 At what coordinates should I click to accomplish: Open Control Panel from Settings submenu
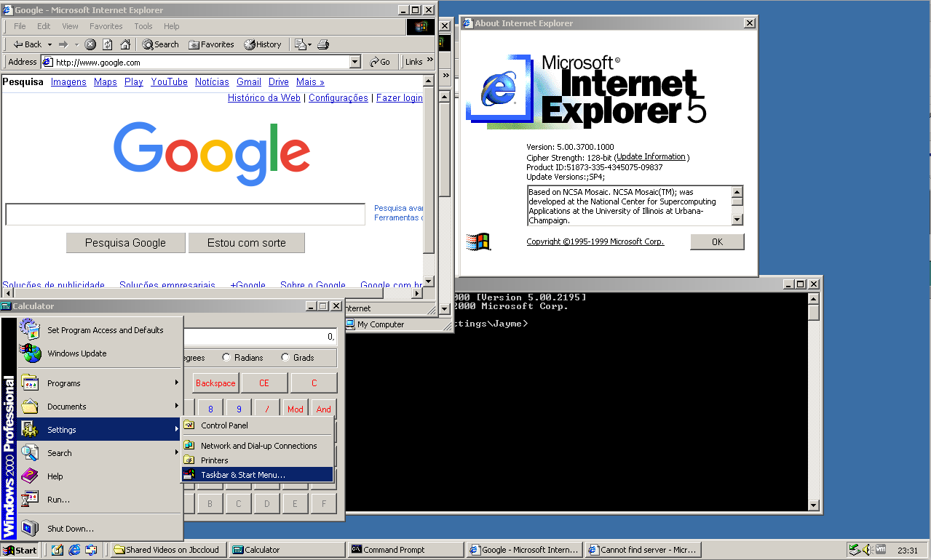pos(224,425)
